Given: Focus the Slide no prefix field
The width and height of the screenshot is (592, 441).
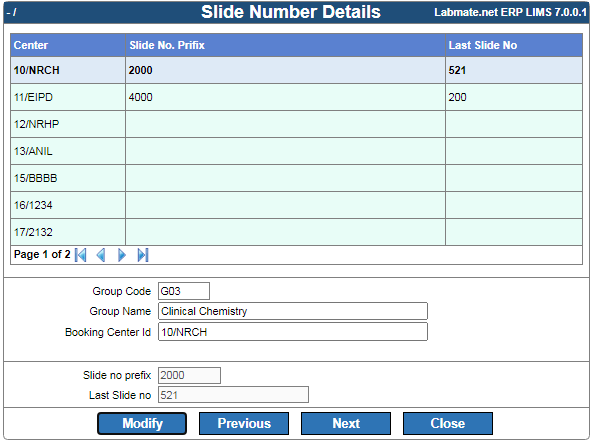Looking at the screenshot, I should tap(189, 375).
